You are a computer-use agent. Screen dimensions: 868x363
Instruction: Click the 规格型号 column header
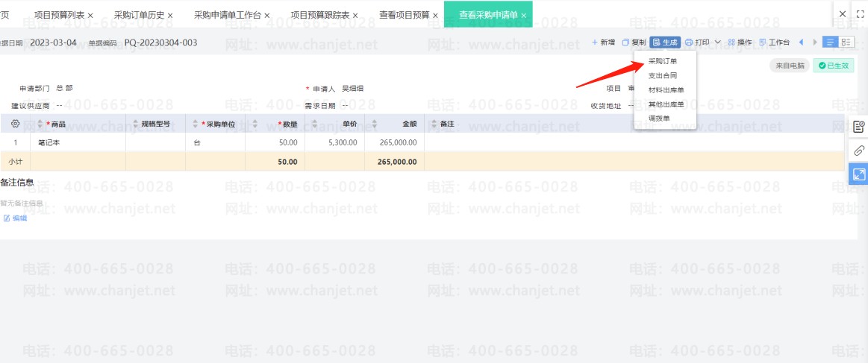(155, 124)
